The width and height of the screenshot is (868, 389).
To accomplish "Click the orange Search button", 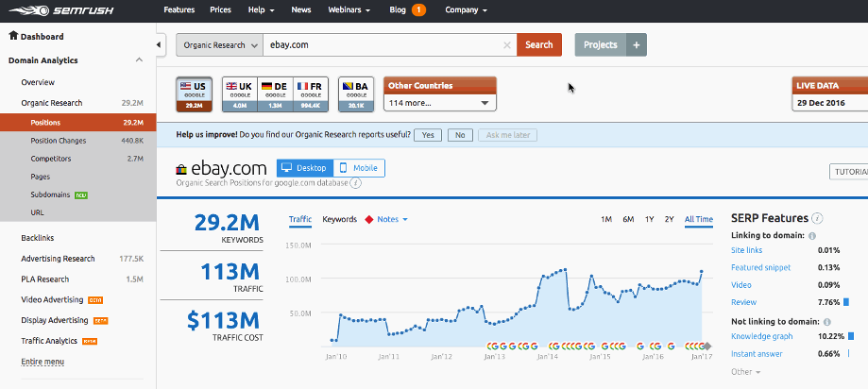I will point(538,44).
